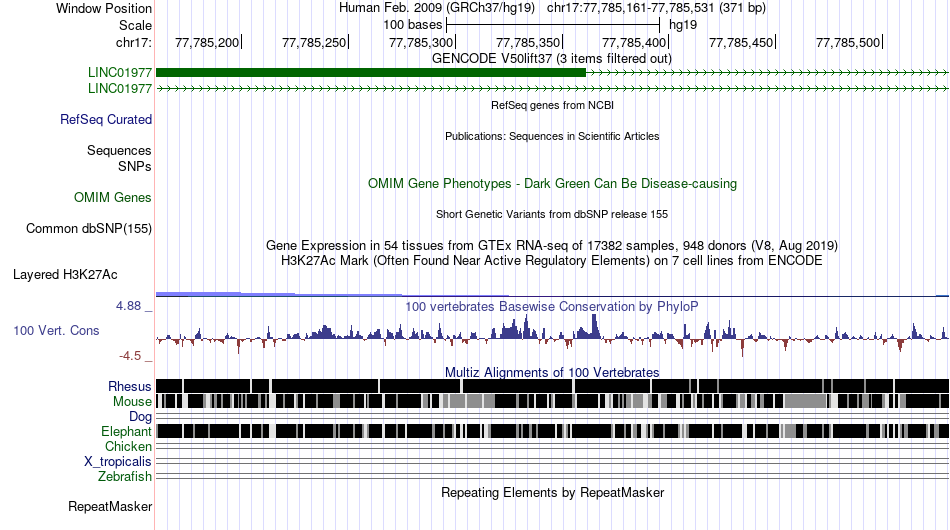
Task: Click the Sequences track label
Action: click(119, 150)
